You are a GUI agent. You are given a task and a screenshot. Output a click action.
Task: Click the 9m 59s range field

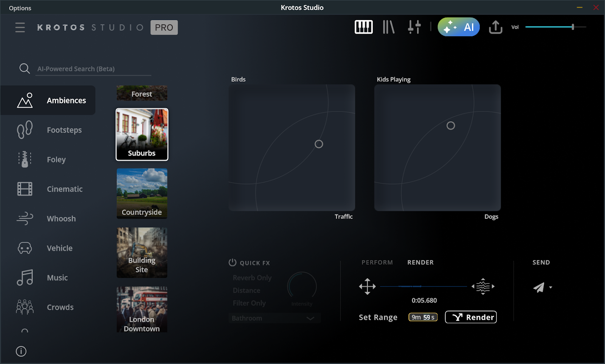pos(423,317)
